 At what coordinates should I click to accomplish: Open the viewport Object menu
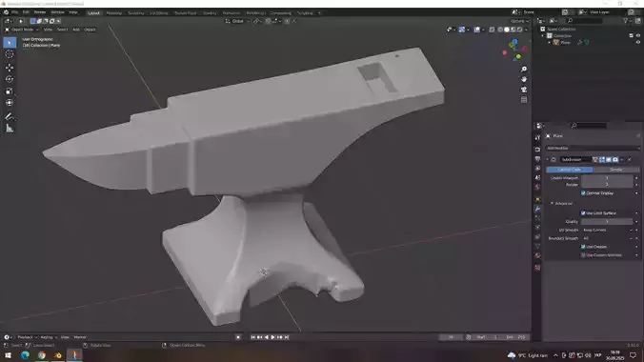click(90, 30)
